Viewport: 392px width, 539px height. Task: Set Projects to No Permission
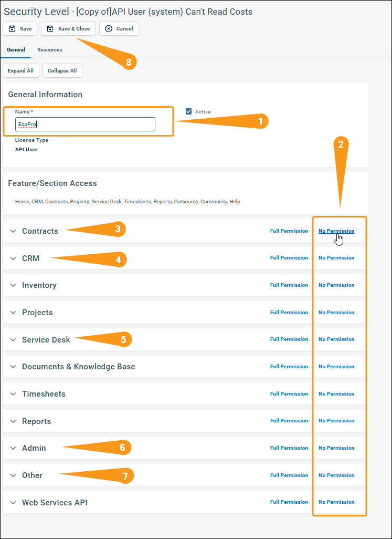tap(336, 313)
